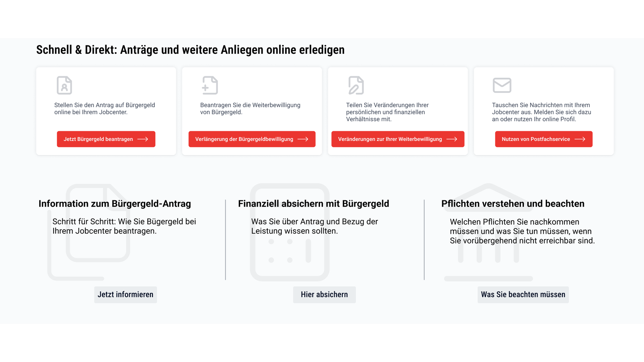The width and height of the screenshot is (644, 362).
Task: Select Veränderungen zur Ihrer Weiterbewilligung button
Action: coord(398,139)
